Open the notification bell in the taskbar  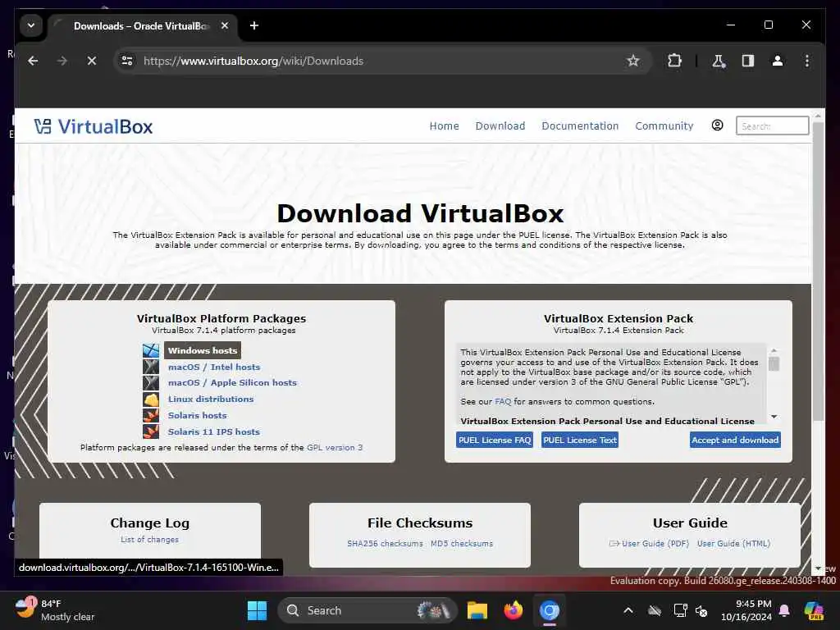[784, 610]
